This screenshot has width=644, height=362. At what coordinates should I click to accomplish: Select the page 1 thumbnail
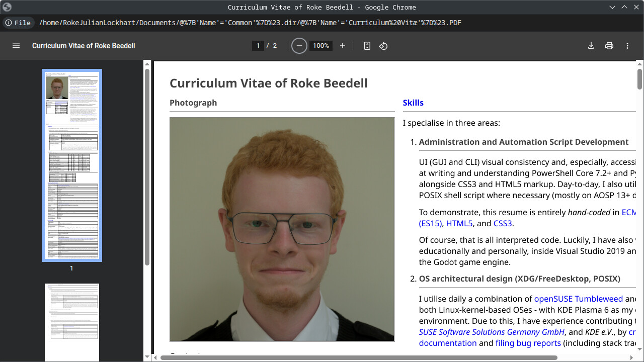coord(72,165)
